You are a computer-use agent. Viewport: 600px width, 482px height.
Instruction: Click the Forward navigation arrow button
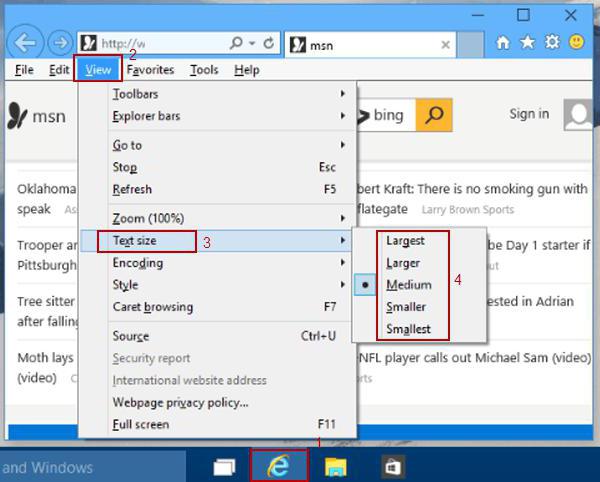tap(59, 44)
